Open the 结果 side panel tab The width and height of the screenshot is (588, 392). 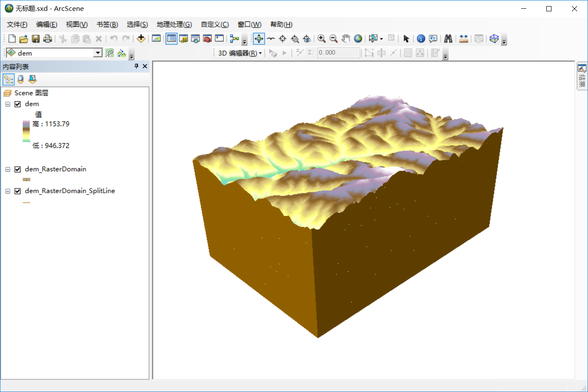582,76
